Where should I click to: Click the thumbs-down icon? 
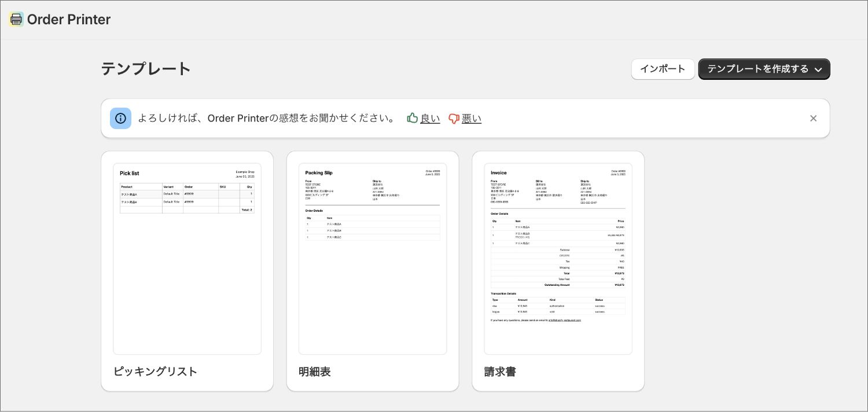coord(454,119)
